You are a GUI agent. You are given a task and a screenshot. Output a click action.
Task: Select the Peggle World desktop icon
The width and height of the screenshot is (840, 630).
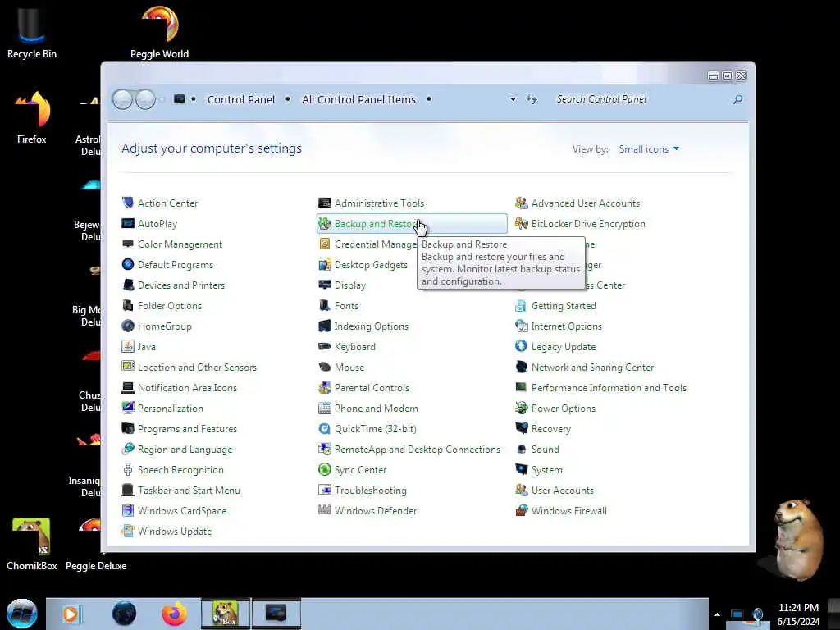point(160,32)
